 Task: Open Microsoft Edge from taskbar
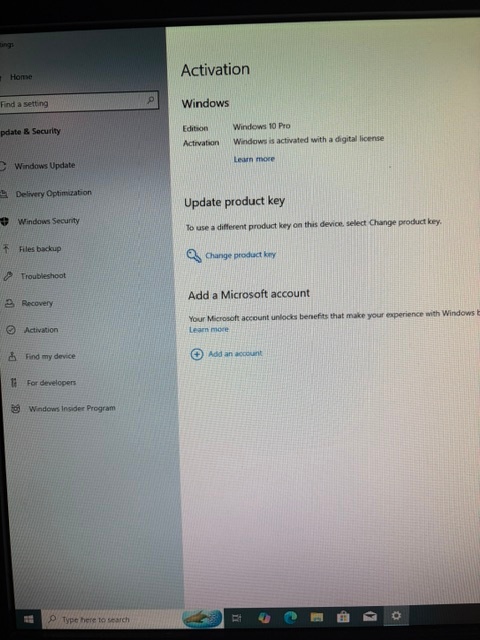tap(291, 618)
